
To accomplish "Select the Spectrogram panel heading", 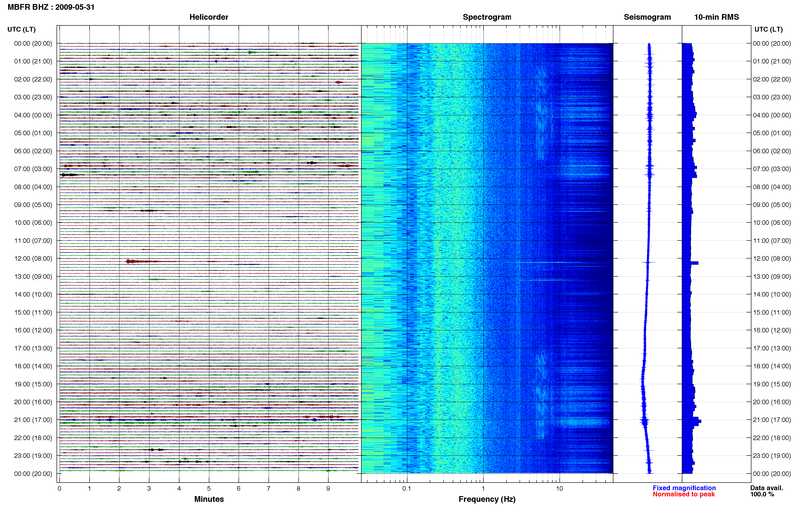I will point(487,17).
